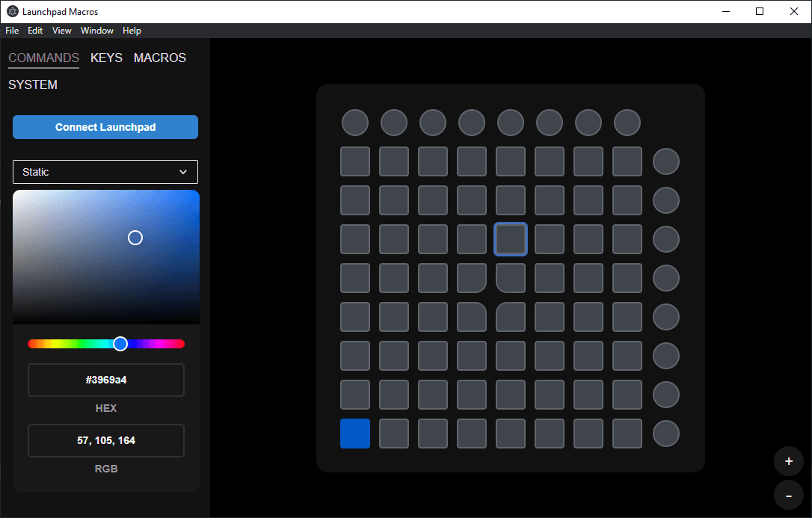Click the sixth round button in right column
The width and height of the screenshot is (812, 518).
[x=666, y=356]
